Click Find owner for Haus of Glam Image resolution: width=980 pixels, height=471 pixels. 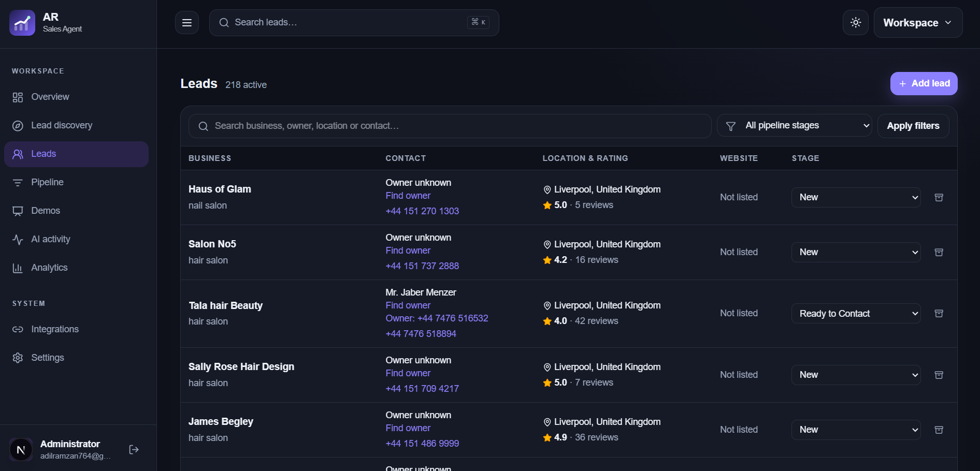tap(408, 196)
